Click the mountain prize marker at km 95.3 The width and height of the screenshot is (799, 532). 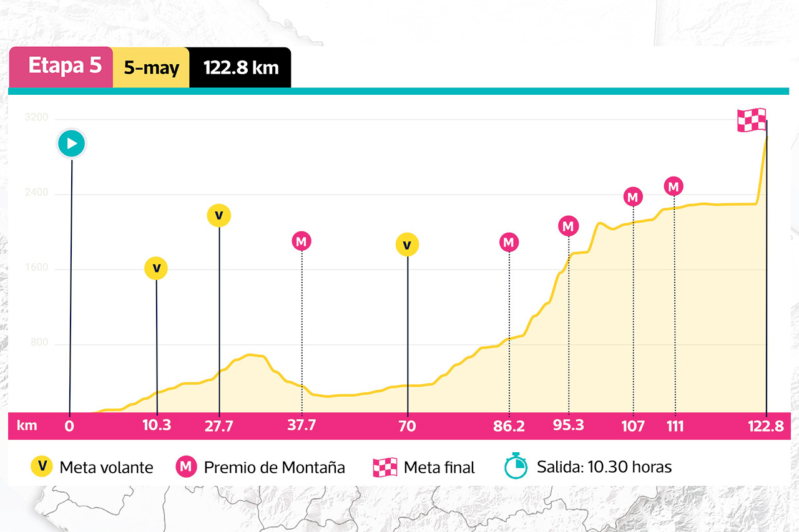click(x=568, y=226)
